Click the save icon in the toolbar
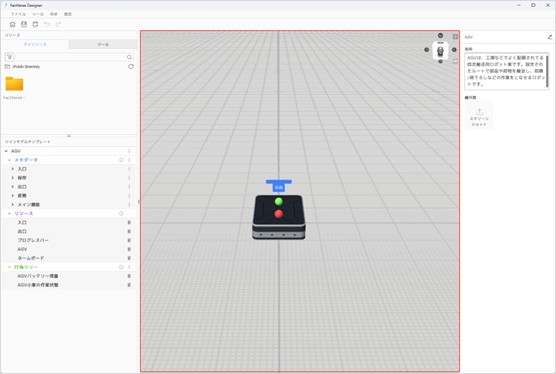The width and height of the screenshot is (556, 374). (x=24, y=24)
